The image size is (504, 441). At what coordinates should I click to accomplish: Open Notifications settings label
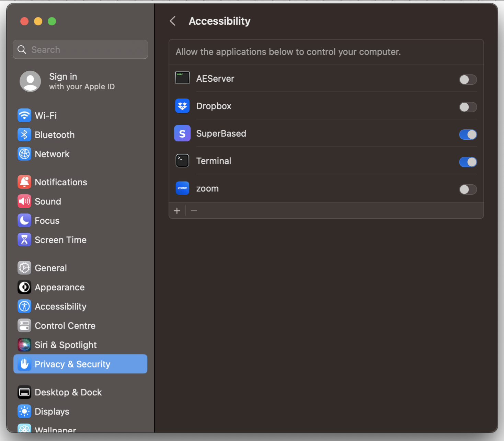point(61,182)
